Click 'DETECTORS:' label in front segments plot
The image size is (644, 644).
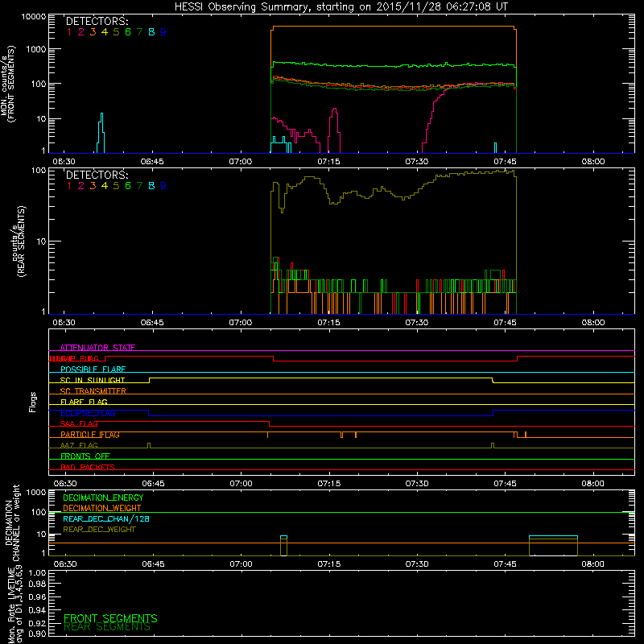click(x=97, y=21)
